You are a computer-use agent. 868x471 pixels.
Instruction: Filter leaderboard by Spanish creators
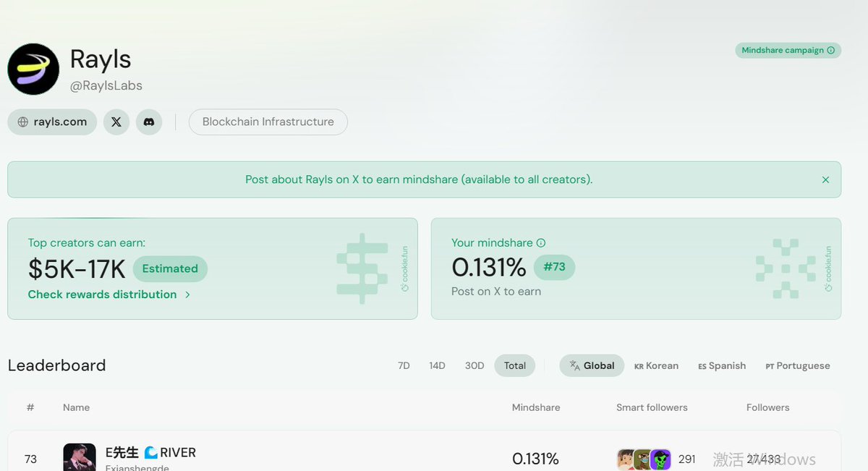(722, 365)
